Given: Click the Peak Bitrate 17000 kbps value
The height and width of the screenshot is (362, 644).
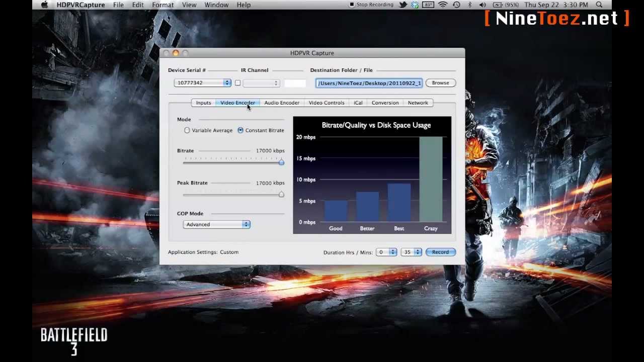Looking at the screenshot, I should pyautogui.click(x=270, y=183).
